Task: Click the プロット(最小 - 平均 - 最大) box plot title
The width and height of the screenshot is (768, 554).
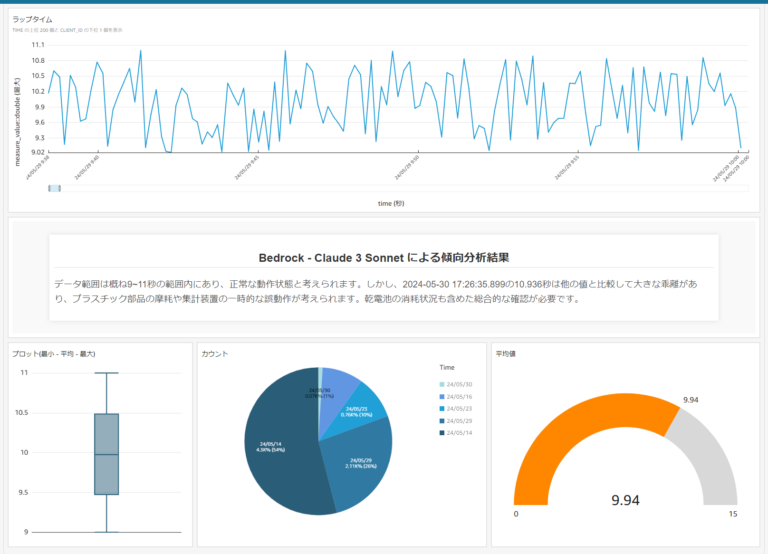Action: 54,354
